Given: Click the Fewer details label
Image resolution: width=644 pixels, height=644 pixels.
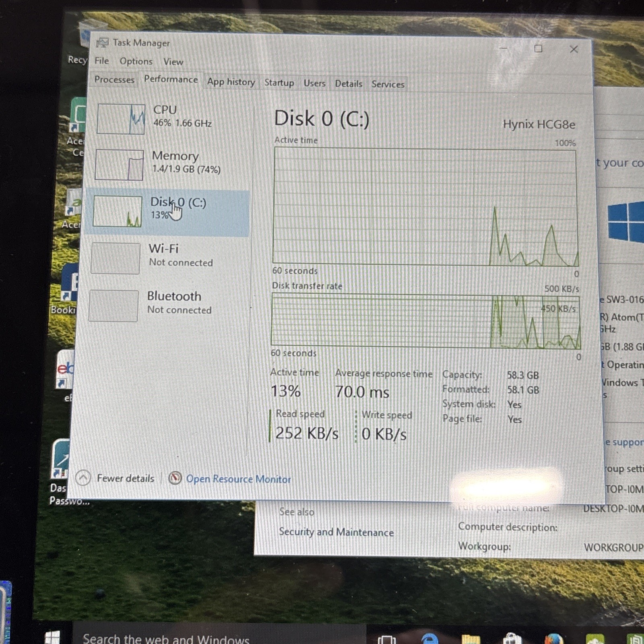Looking at the screenshot, I should point(125,478).
